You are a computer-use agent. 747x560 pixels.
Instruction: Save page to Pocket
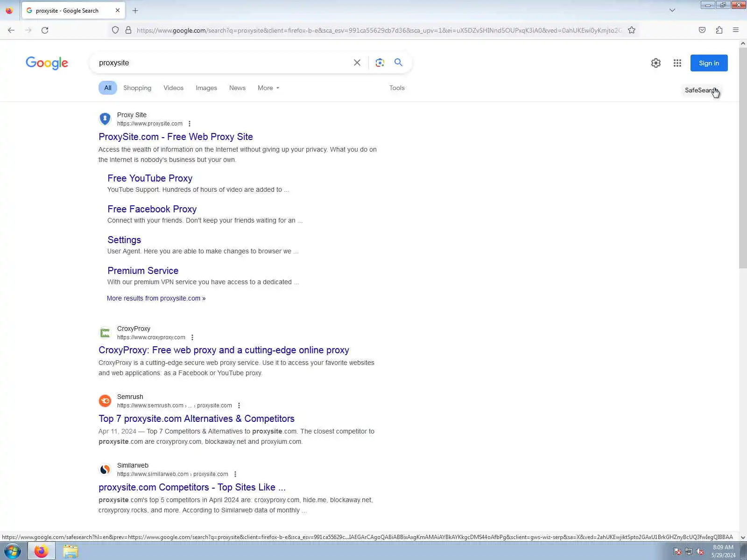702,30
